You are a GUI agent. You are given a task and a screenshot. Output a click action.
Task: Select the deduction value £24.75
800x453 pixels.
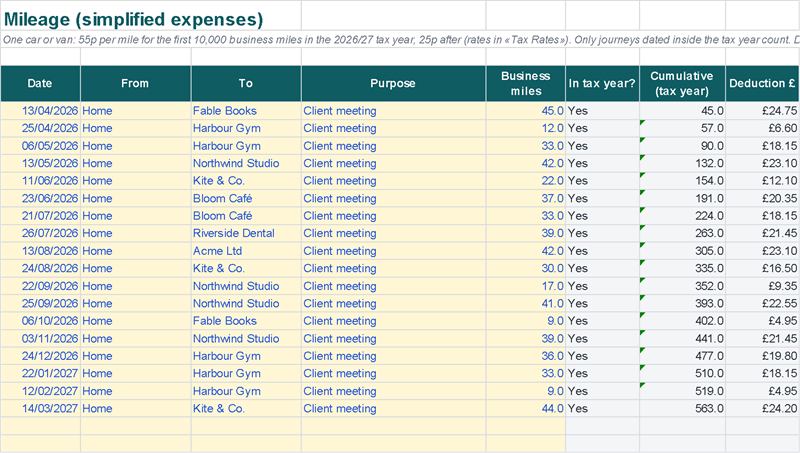click(763, 111)
